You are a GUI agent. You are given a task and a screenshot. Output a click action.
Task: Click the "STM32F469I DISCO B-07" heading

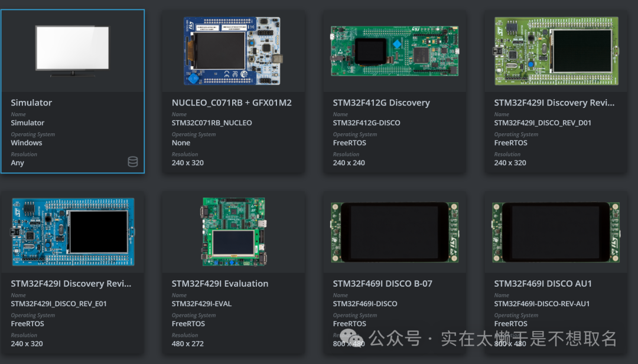(x=382, y=284)
